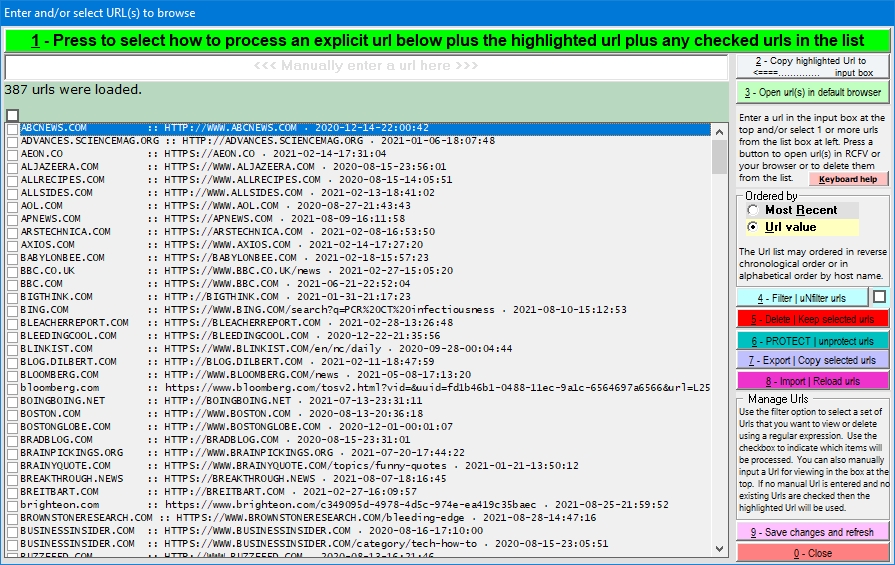895x565 pixels.
Task: Select the BROWNSTONERESEARCH.COM bleeding-edge row
Action: [x=365, y=518]
